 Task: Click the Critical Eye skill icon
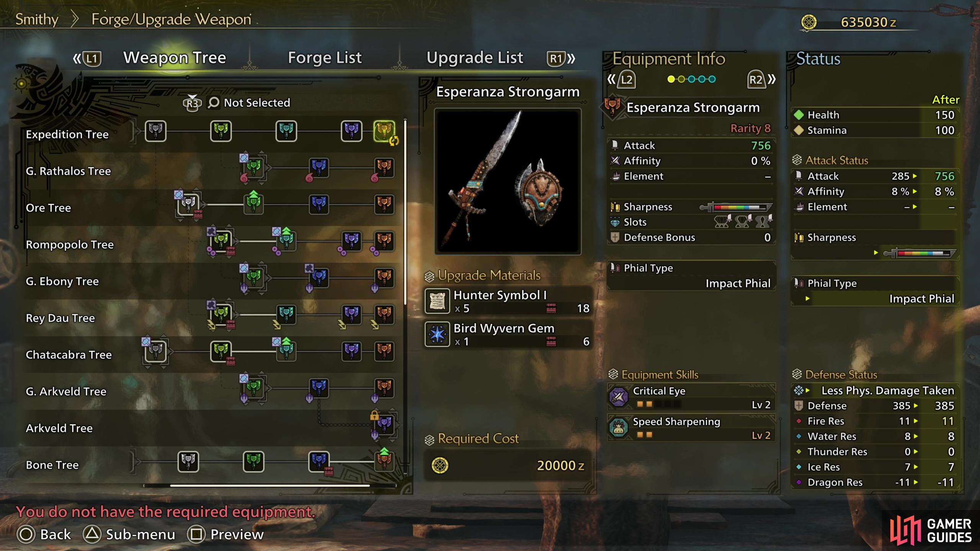tap(619, 397)
